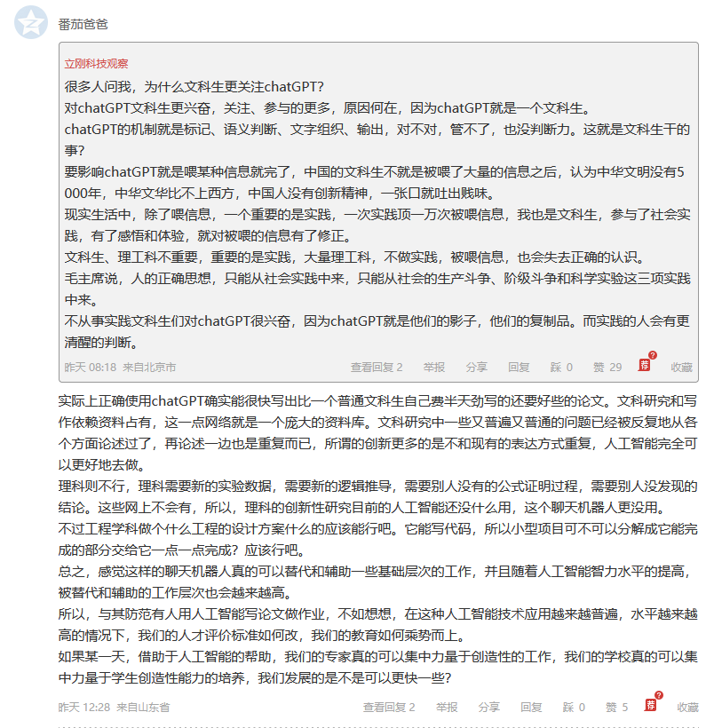The height and width of the screenshot is (728, 714).
Task: View 查看回复 2 on 山东省 comment
Action: coord(389,707)
